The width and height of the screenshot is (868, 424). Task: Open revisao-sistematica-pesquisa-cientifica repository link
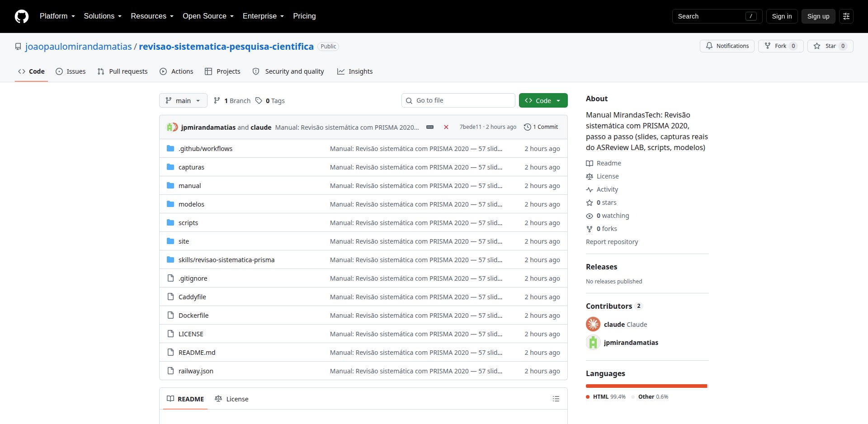tap(226, 47)
